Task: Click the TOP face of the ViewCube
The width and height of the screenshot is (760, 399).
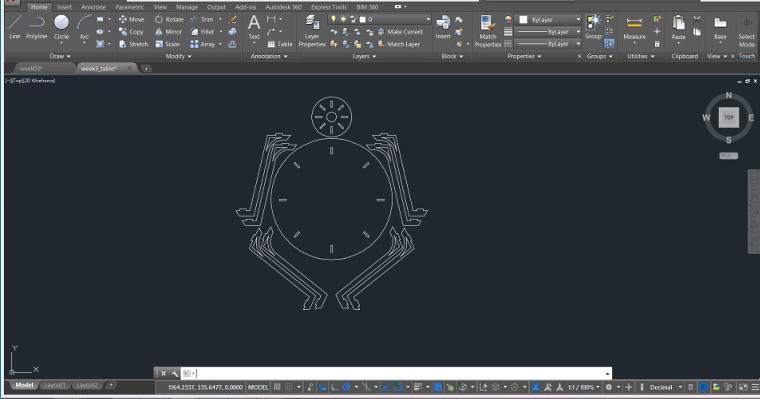Action: 728,117
